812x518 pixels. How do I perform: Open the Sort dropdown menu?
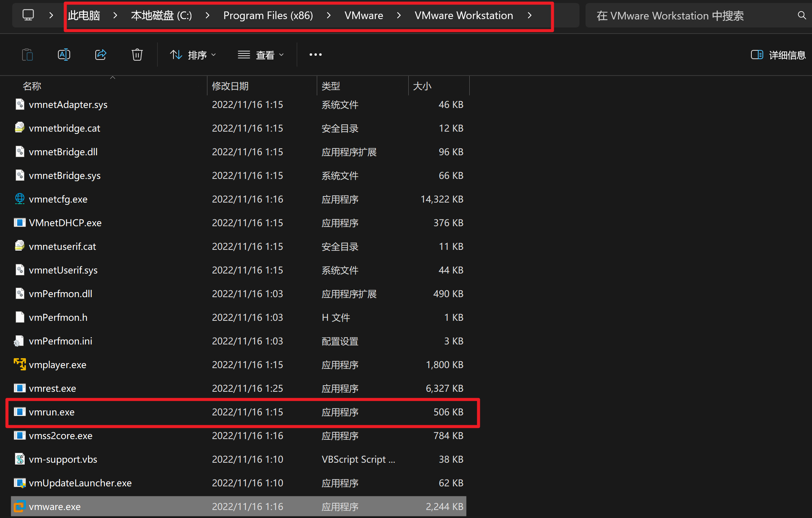193,55
